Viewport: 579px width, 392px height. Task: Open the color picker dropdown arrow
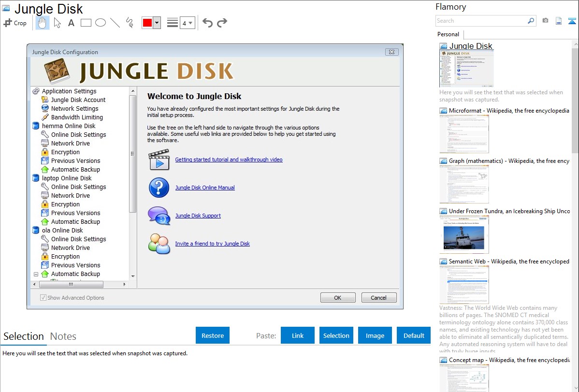157,23
